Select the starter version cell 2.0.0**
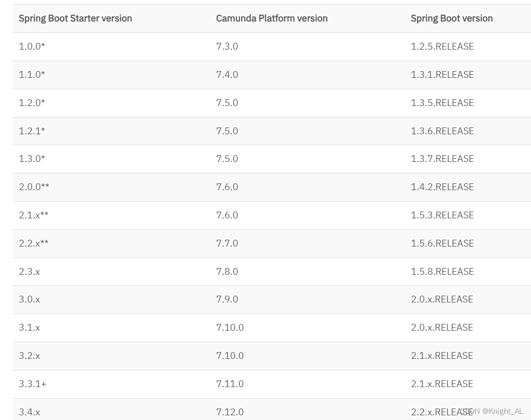Screen dimensions: 531x420 tap(34, 187)
